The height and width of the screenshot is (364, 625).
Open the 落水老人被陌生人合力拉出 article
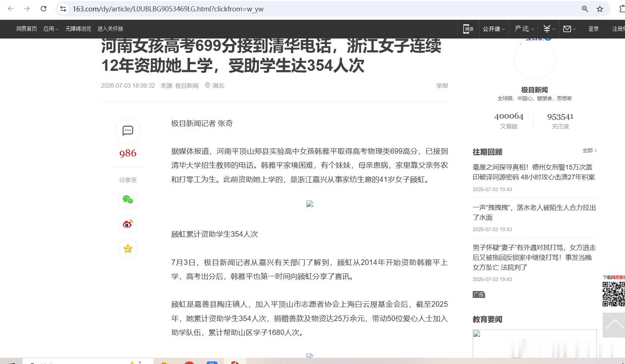click(534, 212)
